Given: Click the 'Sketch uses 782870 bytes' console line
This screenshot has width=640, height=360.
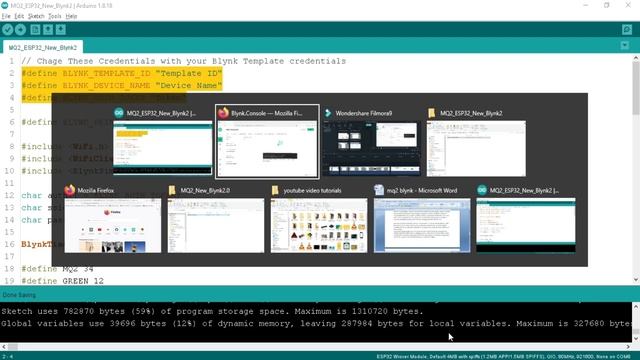Looking at the screenshot, I should click(212, 311).
